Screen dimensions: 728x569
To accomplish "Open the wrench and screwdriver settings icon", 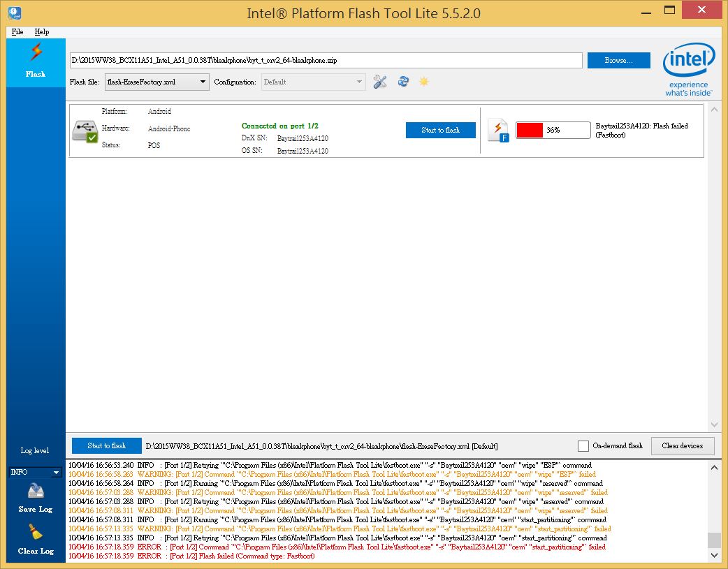I will [x=380, y=82].
